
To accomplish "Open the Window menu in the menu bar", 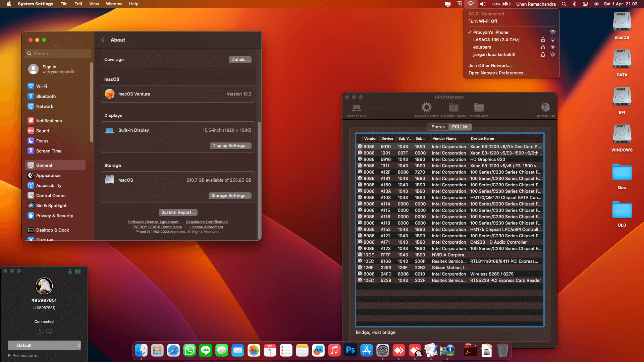I will click(114, 4).
